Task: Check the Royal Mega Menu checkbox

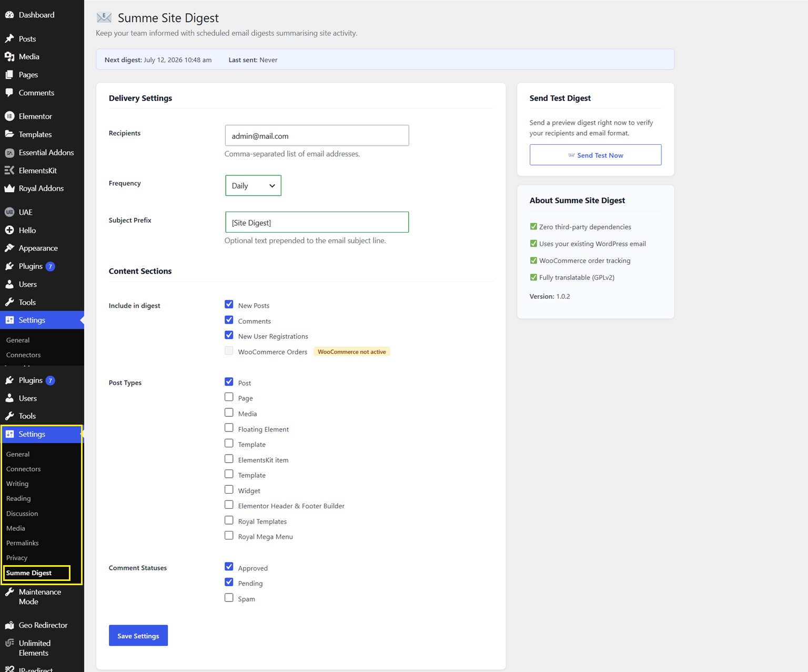Action: click(229, 536)
